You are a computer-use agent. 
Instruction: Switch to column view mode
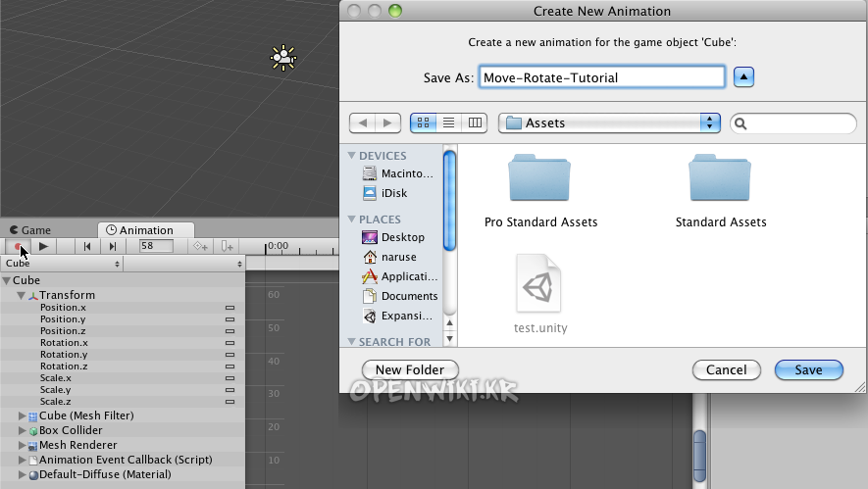(475, 122)
